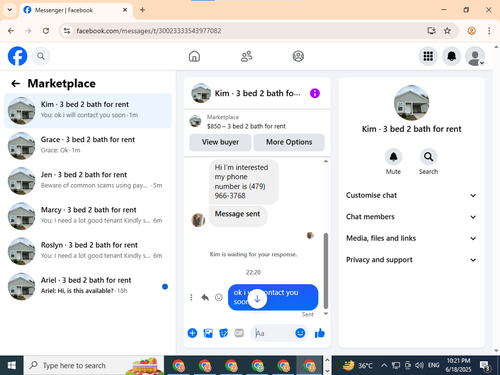
Task: Open the account profile avatar menu
Action: pyautogui.click(x=475, y=56)
